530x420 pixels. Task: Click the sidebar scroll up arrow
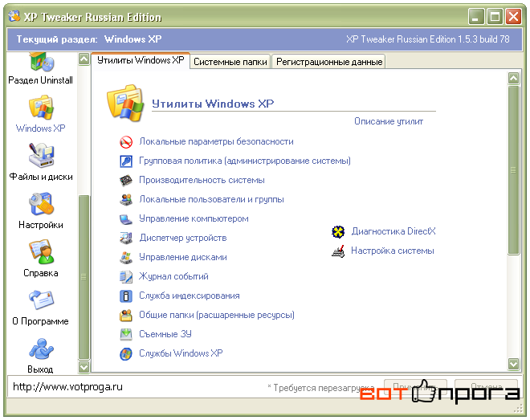coord(84,59)
